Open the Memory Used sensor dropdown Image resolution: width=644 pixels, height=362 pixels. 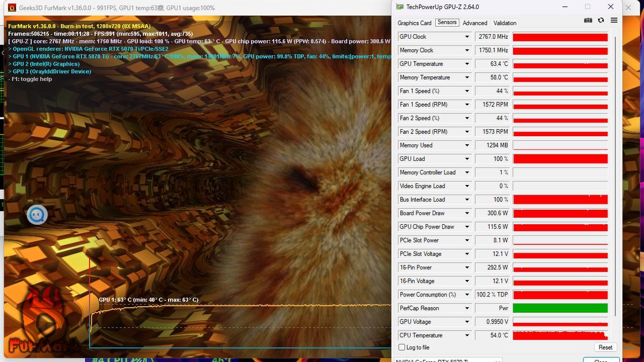[x=467, y=145]
